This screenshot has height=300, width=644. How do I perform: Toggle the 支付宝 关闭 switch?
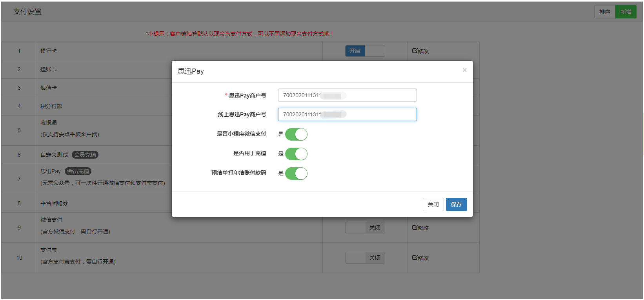pyautogui.click(x=365, y=258)
